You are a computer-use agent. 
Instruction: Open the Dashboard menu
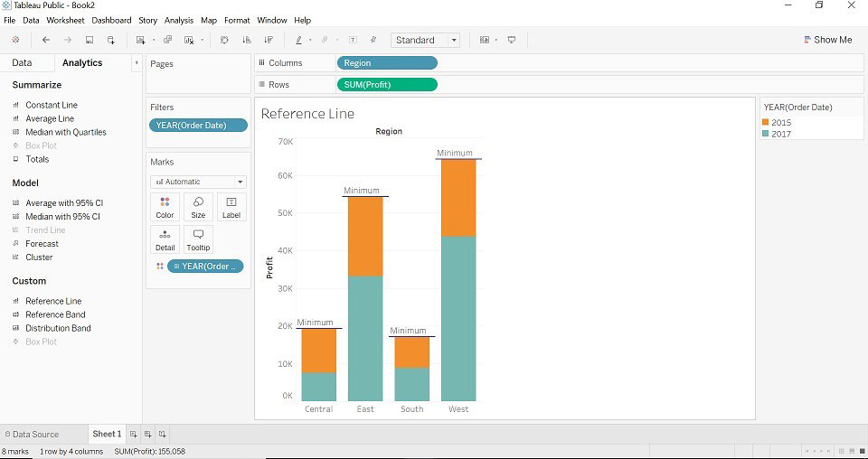point(111,20)
